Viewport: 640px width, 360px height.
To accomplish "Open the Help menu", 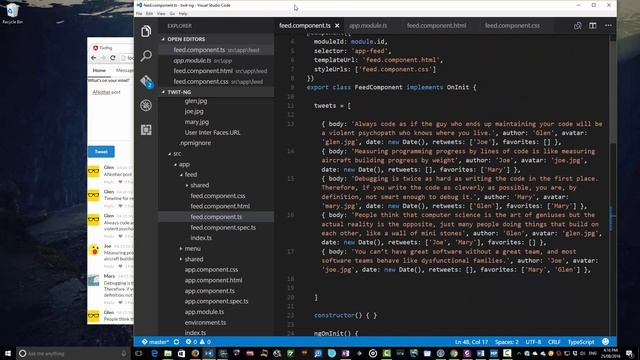I will point(183,13).
